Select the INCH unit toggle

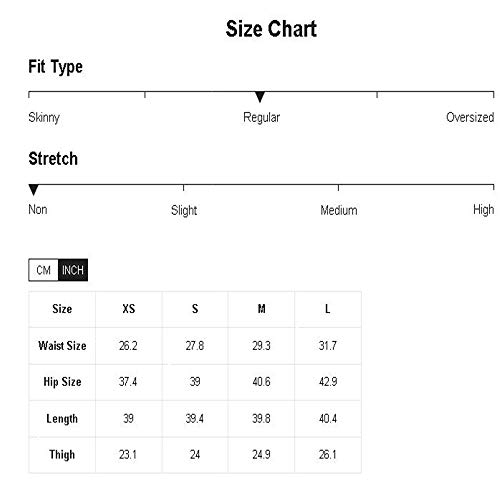point(73,270)
